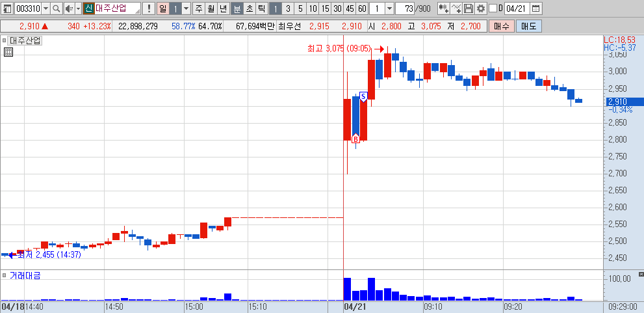Click the add candlestick indicator icon

[x=443, y=8]
